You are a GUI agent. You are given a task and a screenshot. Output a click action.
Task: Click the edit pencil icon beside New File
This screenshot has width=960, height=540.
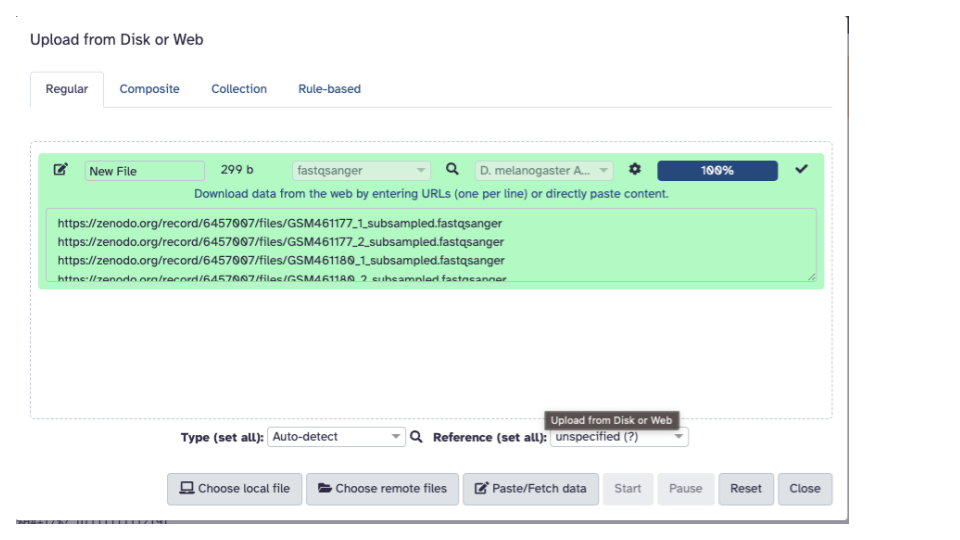tap(61, 170)
